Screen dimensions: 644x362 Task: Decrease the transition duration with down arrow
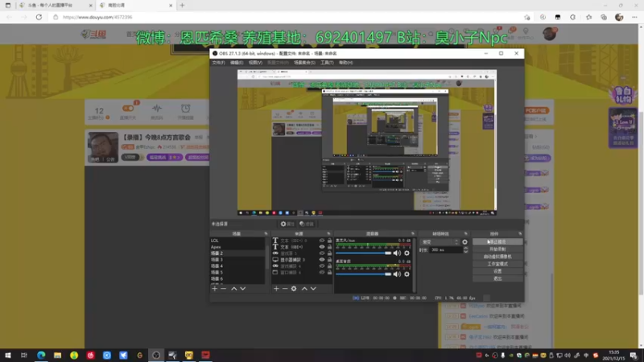pyautogui.click(x=465, y=252)
